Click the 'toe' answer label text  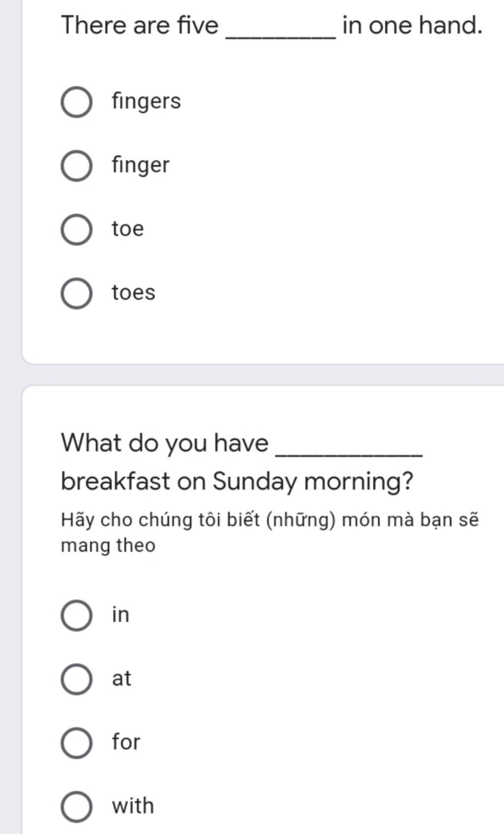click(127, 229)
